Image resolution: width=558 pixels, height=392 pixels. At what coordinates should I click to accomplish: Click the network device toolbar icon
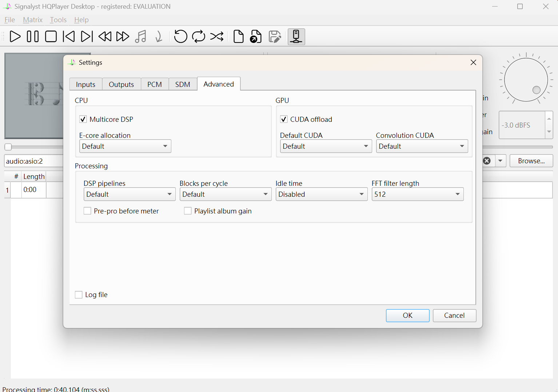coord(296,37)
